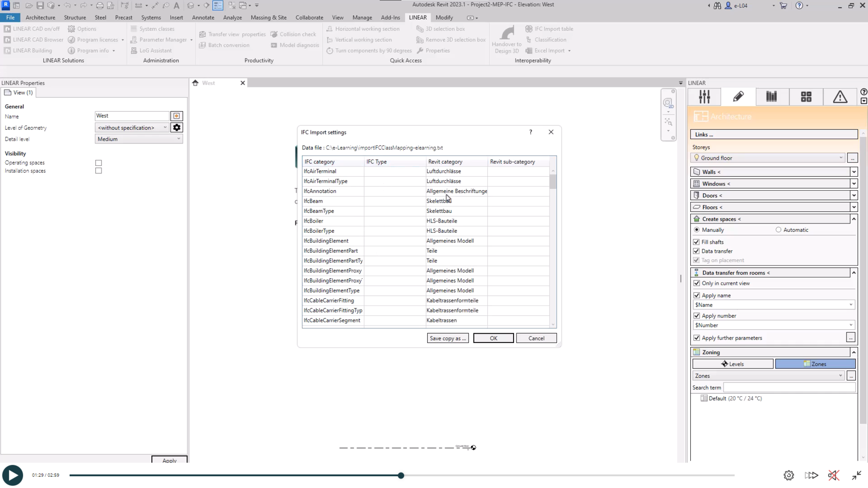
Task: Select the pencil edit icon in LINEAR panel
Action: coord(738,97)
